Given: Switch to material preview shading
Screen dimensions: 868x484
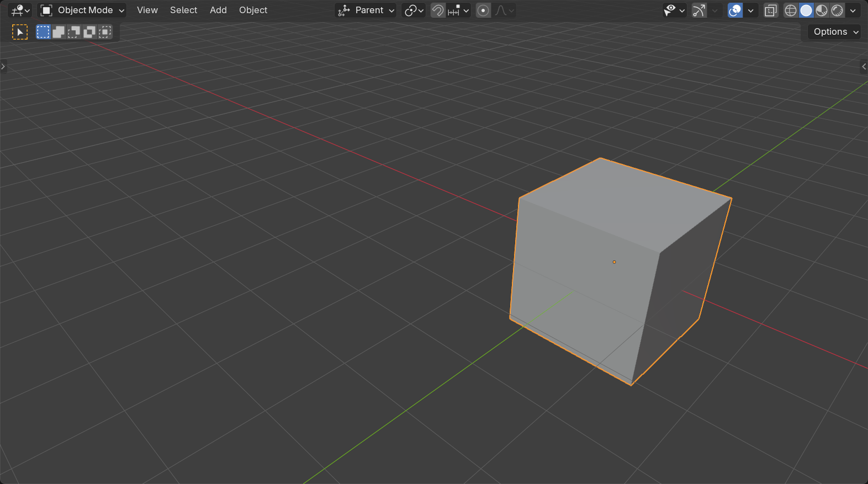Looking at the screenshot, I should pyautogui.click(x=822, y=10).
